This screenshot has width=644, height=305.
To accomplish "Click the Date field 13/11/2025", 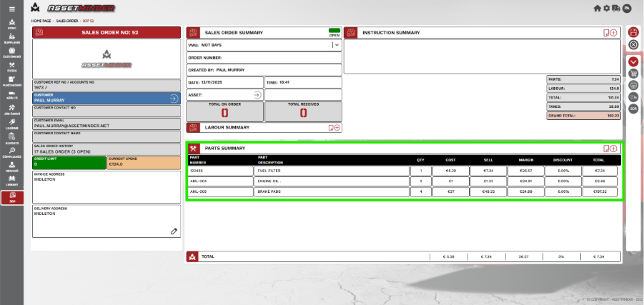I will tap(224, 83).
